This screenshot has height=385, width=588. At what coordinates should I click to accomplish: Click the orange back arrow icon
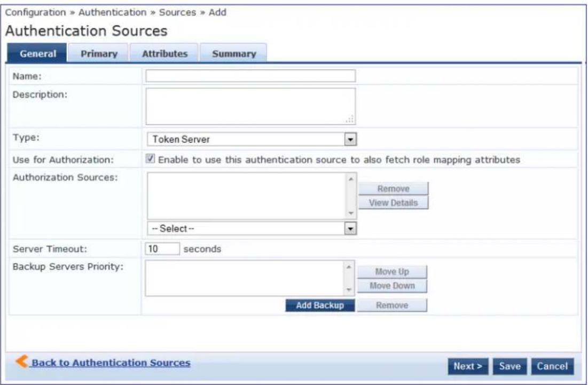(x=21, y=362)
